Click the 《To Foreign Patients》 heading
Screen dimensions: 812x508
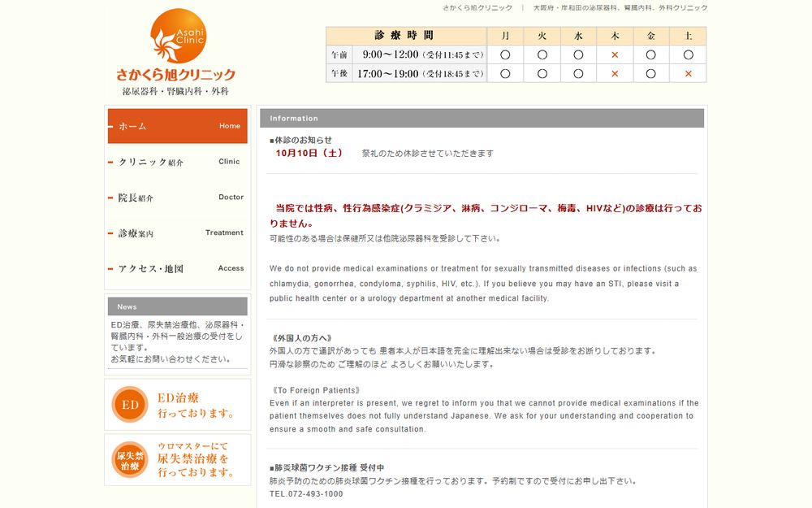tap(315, 390)
